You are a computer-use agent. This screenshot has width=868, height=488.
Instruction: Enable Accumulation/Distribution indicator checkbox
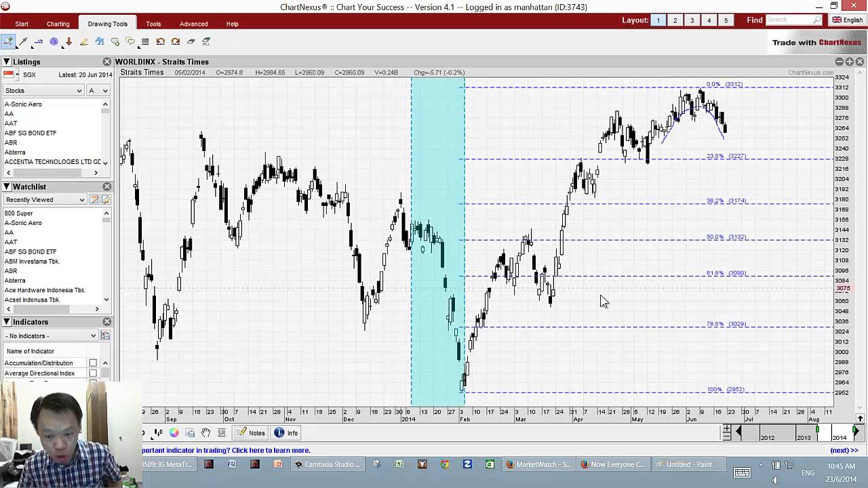click(93, 363)
